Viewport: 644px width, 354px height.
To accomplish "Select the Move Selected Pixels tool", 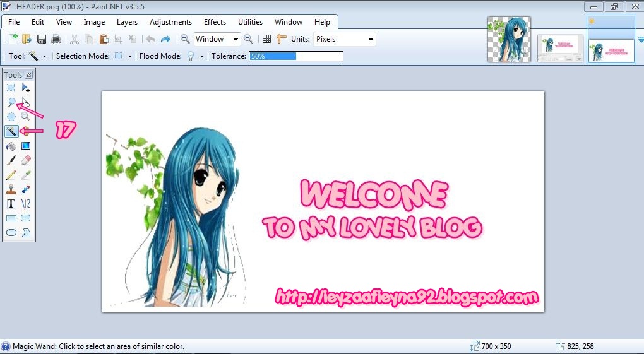I will coord(26,88).
